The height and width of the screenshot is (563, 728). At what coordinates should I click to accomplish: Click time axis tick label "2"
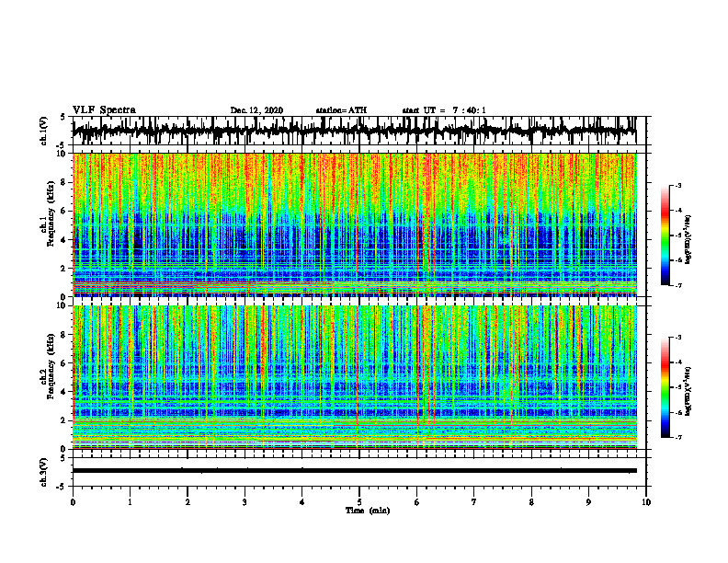tap(188, 502)
